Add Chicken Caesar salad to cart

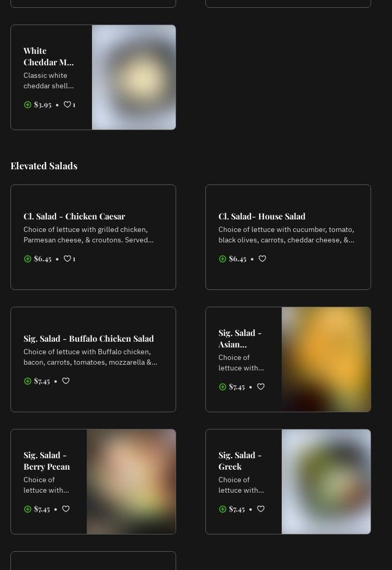tap(28, 259)
